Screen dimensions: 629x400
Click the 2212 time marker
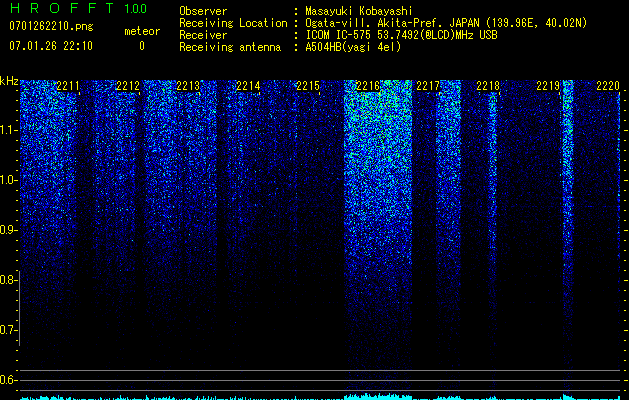point(128,86)
